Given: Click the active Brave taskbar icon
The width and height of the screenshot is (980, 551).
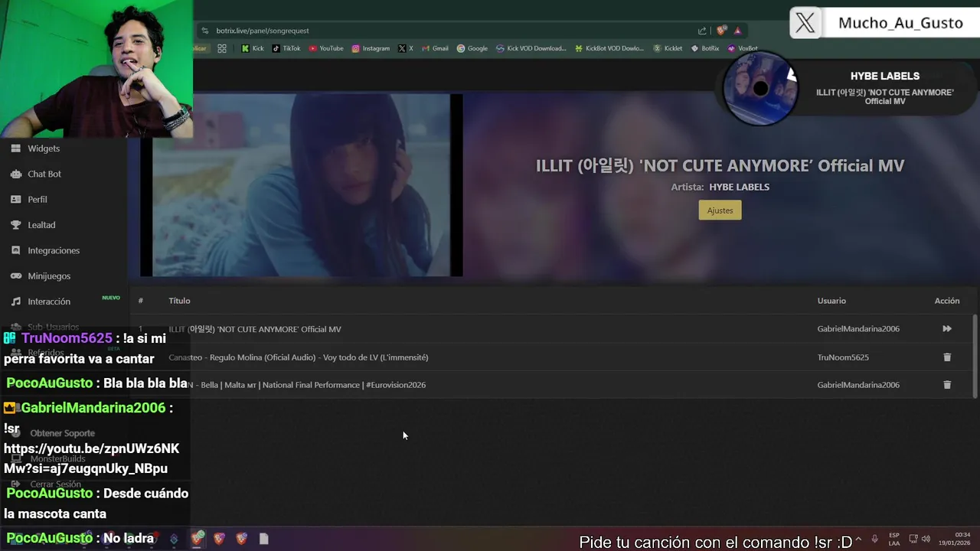Looking at the screenshot, I should (x=198, y=539).
